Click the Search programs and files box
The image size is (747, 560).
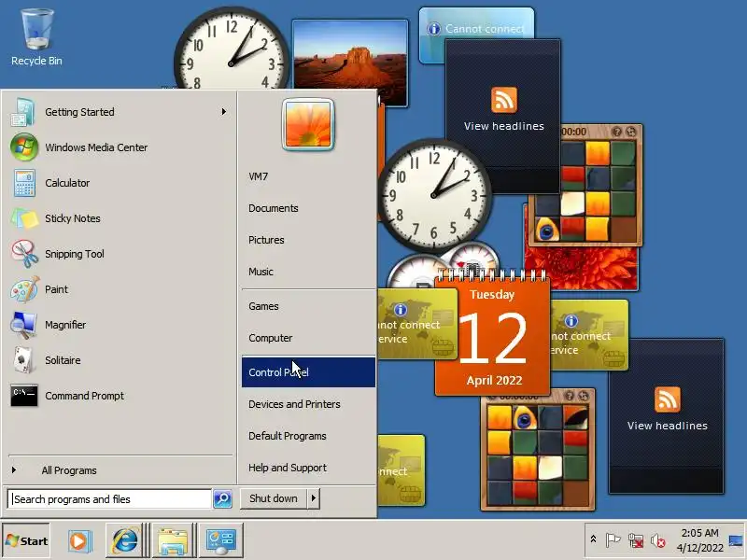point(109,499)
